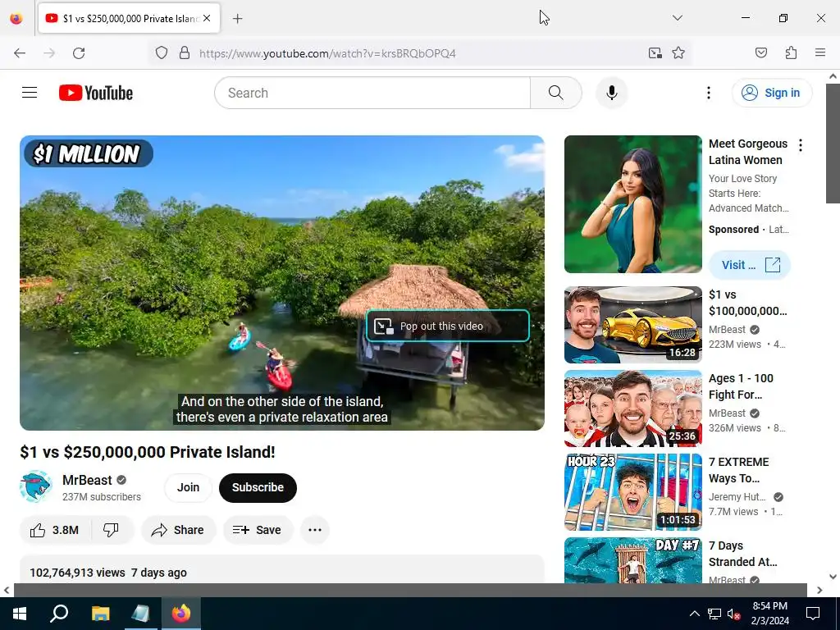This screenshot has height=630, width=840.
Task: Click the address bar URL
Action: (327, 53)
